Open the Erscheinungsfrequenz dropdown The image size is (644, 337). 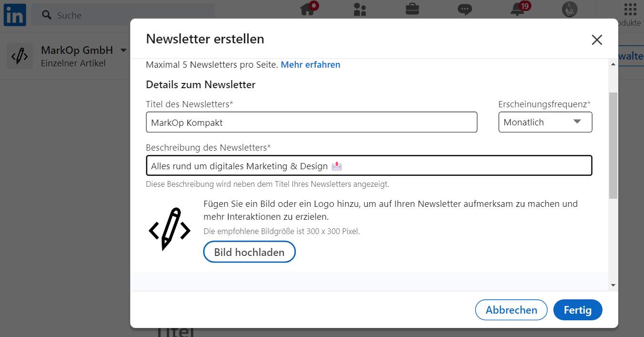pyautogui.click(x=545, y=122)
